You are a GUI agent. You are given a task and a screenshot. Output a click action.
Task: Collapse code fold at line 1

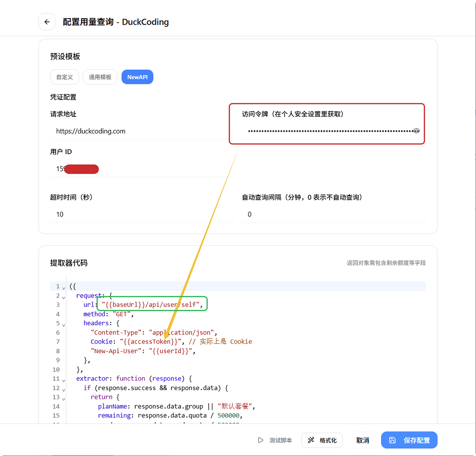tap(63, 288)
